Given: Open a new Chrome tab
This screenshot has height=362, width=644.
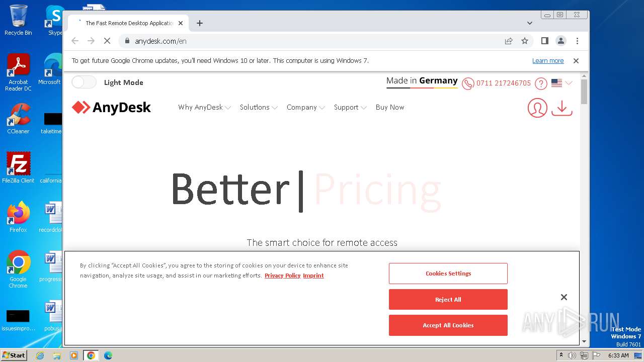Looking at the screenshot, I should [200, 23].
